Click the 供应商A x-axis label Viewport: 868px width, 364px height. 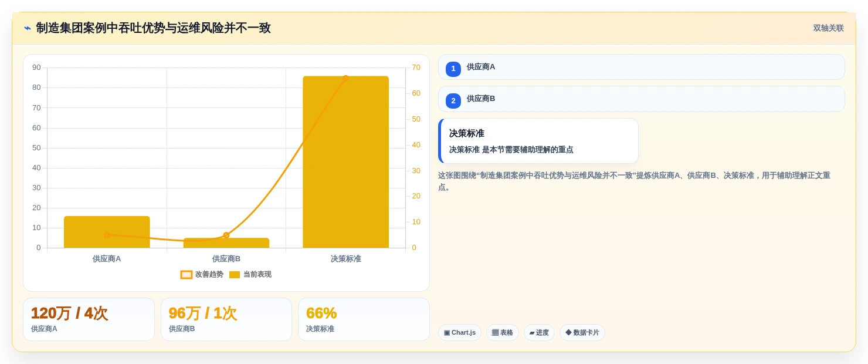107,259
